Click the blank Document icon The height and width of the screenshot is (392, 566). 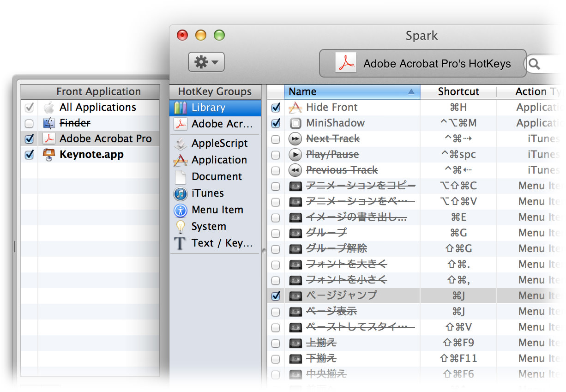pos(180,177)
